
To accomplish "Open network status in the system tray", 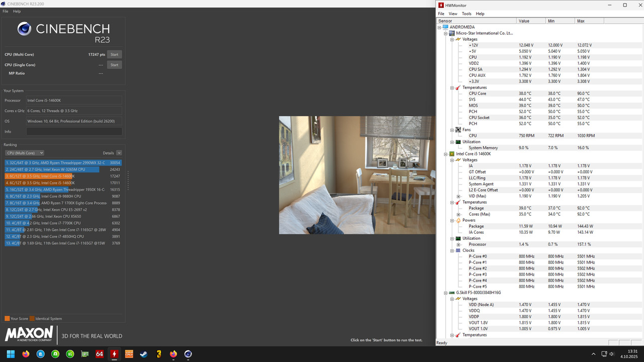I will (603, 354).
